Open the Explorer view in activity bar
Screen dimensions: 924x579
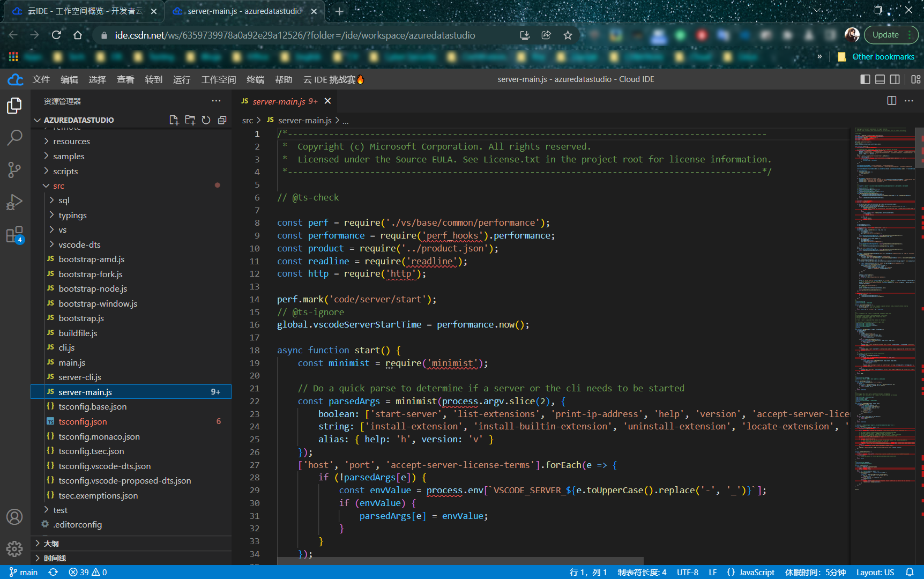tap(14, 106)
